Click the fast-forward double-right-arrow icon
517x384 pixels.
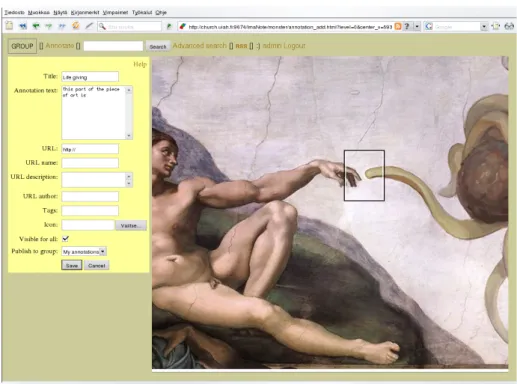pyautogui.click(x=62, y=26)
